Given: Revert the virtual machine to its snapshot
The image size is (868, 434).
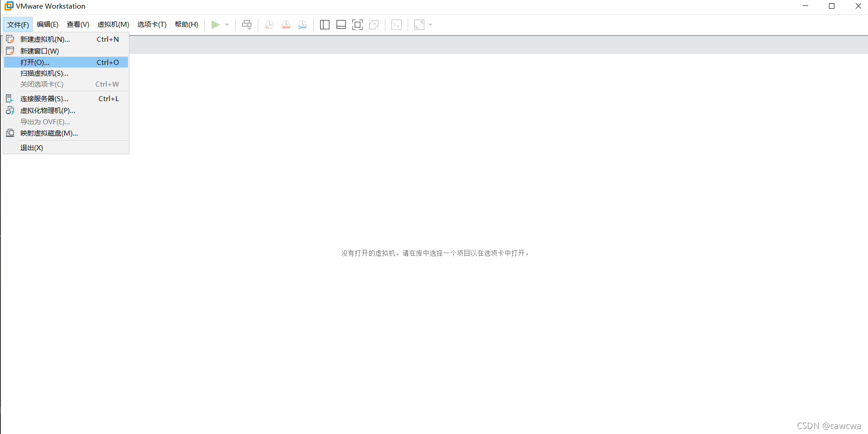Looking at the screenshot, I should [x=286, y=24].
